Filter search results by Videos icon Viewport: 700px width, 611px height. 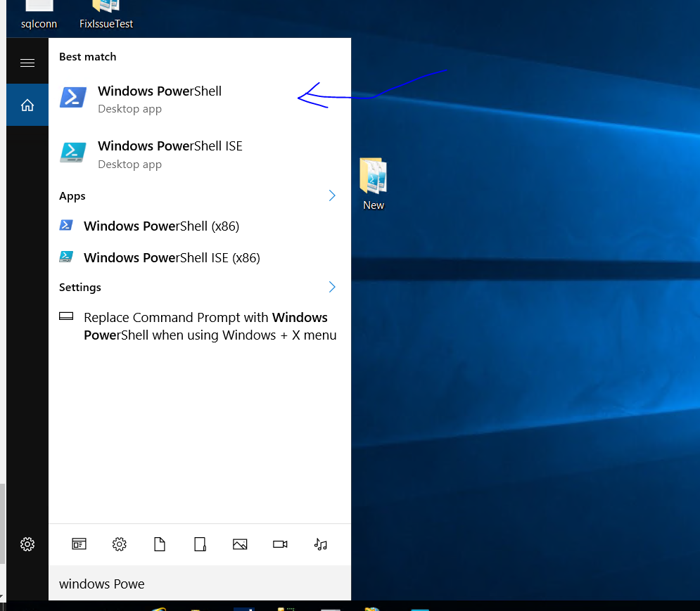click(280, 544)
